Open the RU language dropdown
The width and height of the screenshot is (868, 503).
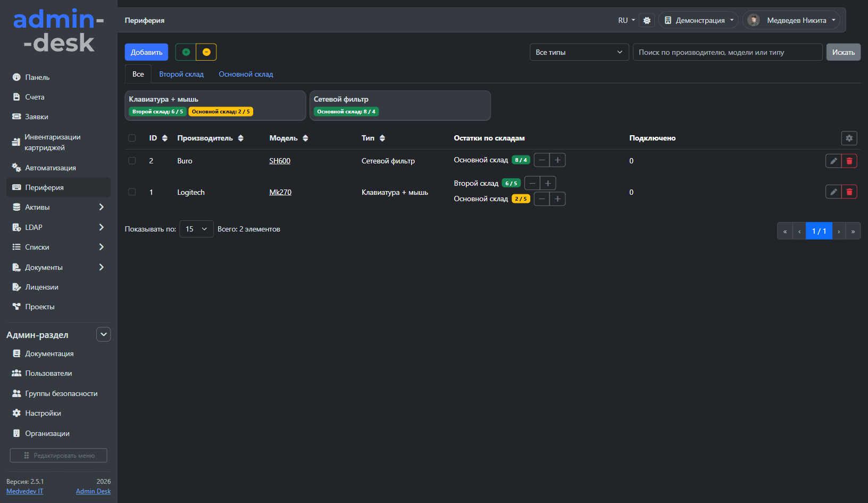click(x=627, y=20)
